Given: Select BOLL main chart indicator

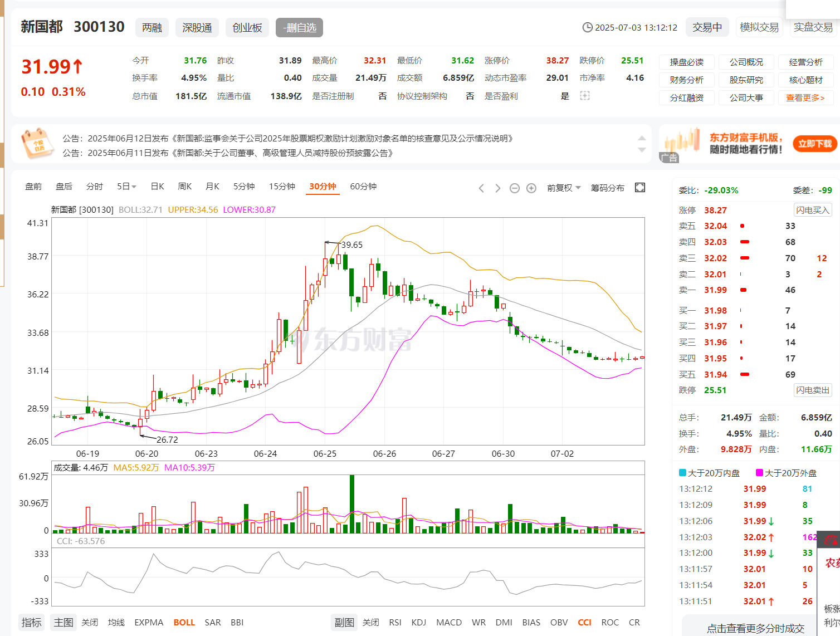Looking at the screenshot, I should pos(184,623).
